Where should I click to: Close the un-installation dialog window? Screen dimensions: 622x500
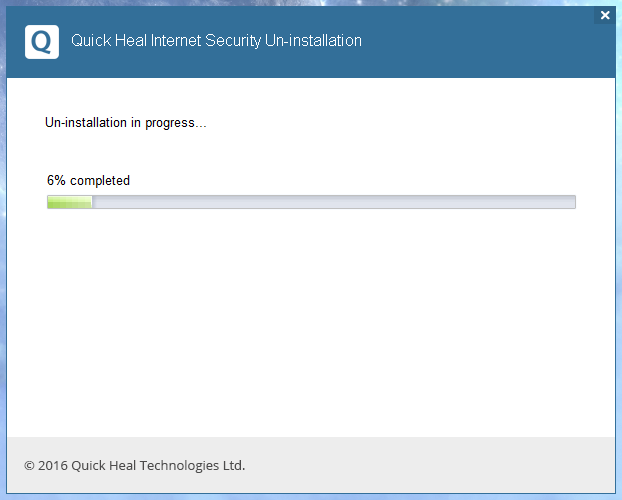click(x=604, y=16)
